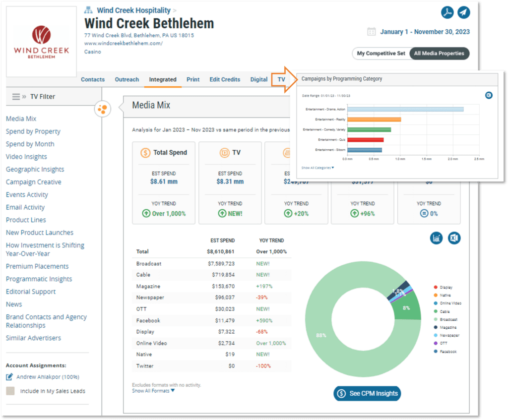
Task: Open the date range calendar icon
Action: 371,32
